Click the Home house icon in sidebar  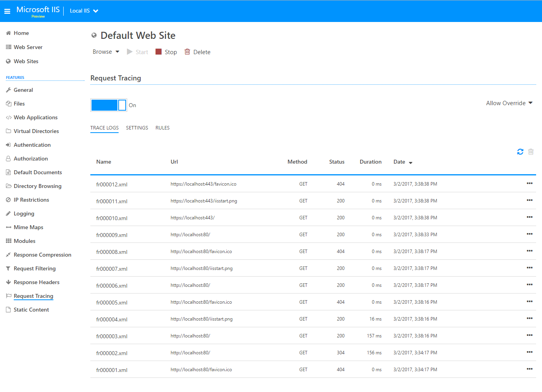pyautogui.click(x=8, y=33)
